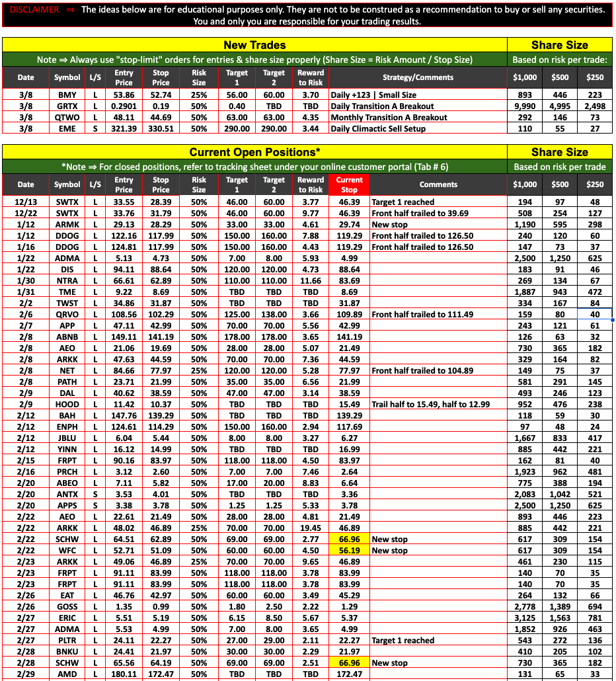Select the Strategy/Comments column header
Viewport: 616px width, 681px height.
[418, 77]
